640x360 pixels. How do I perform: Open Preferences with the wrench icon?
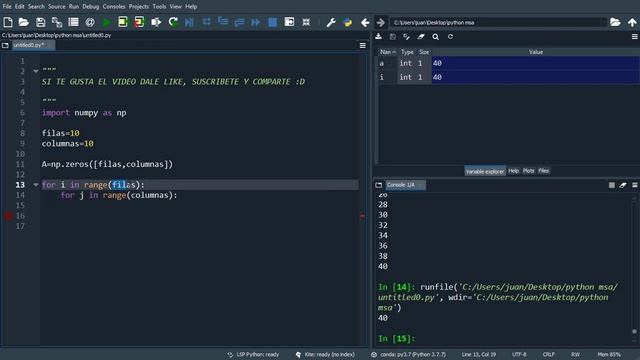(331, 22)
